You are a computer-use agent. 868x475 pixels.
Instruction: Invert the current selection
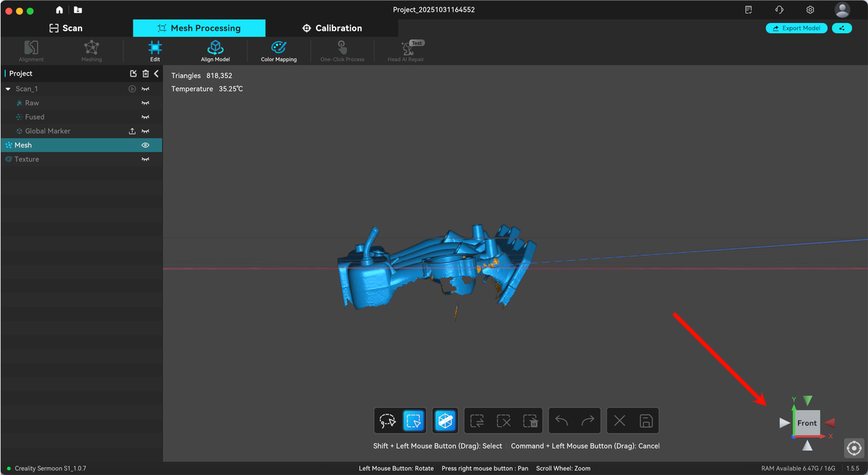click(x=477, y=420)
